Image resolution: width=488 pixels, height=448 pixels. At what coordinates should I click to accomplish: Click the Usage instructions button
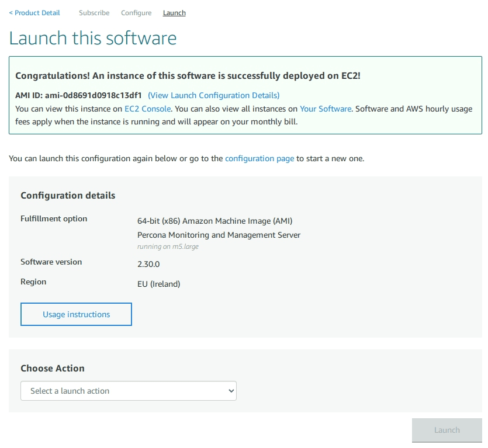click(76, 314)
